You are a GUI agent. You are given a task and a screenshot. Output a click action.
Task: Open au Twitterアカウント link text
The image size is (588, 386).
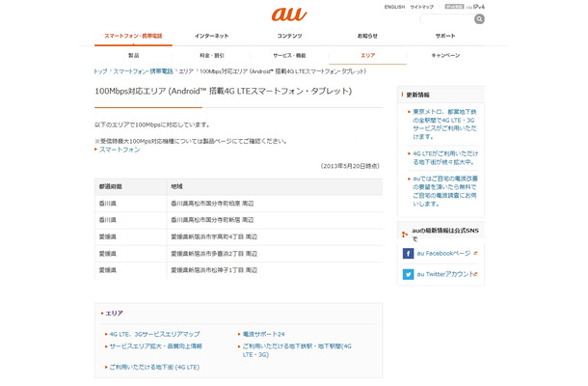(x=445, y=274)
